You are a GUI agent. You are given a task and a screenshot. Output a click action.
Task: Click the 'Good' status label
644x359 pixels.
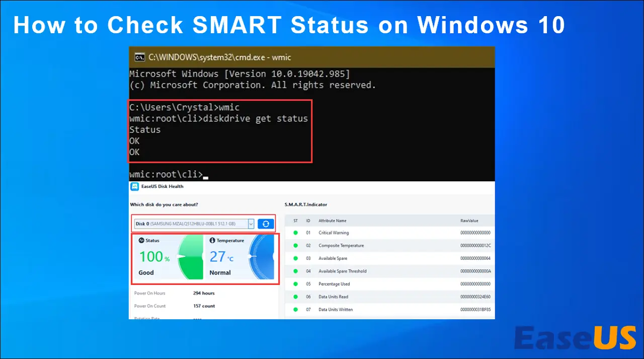[146, 273]
